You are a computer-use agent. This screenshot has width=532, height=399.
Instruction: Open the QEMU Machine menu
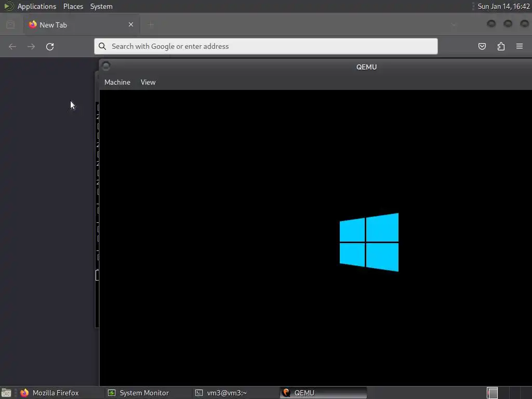click(x=117, y=82)
